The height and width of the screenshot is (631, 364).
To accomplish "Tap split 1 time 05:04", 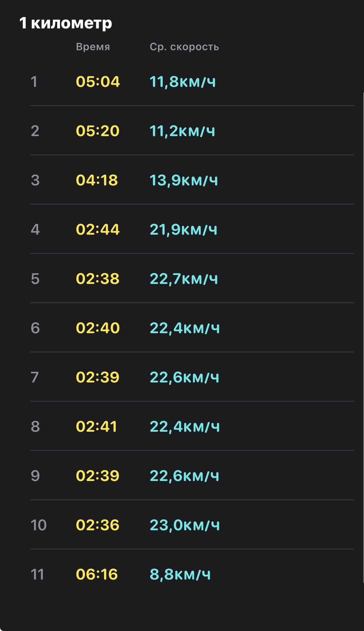I will point(98,82).
